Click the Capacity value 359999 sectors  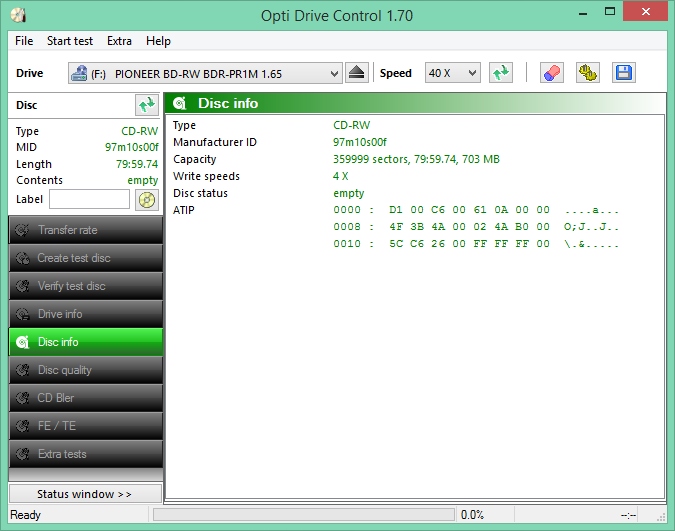click(416, 159)
